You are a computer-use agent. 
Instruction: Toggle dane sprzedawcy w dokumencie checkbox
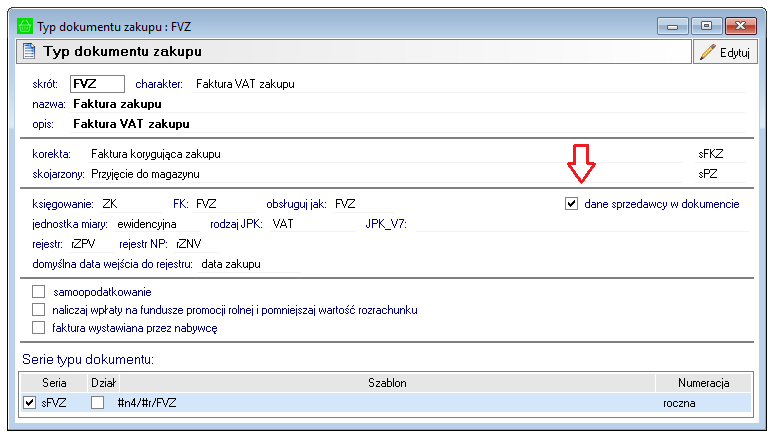572,204
